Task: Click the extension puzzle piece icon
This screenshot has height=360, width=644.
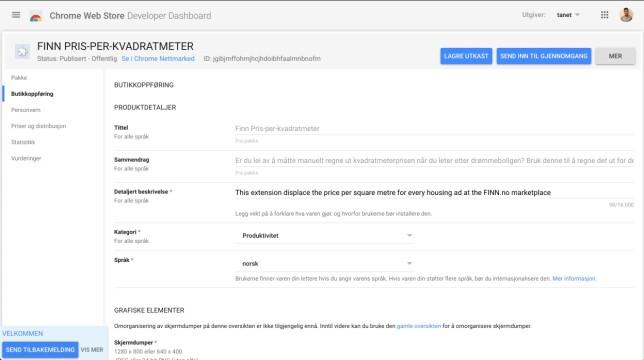Action: [22, 52]
